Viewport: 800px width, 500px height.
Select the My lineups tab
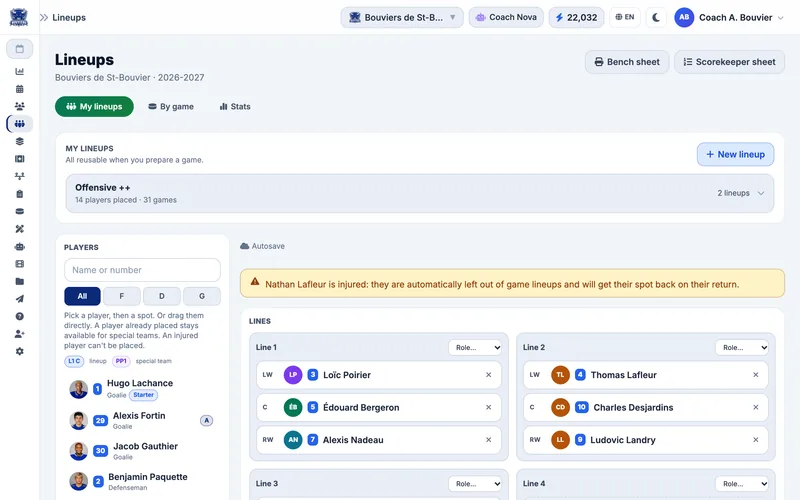click(94, 107)
